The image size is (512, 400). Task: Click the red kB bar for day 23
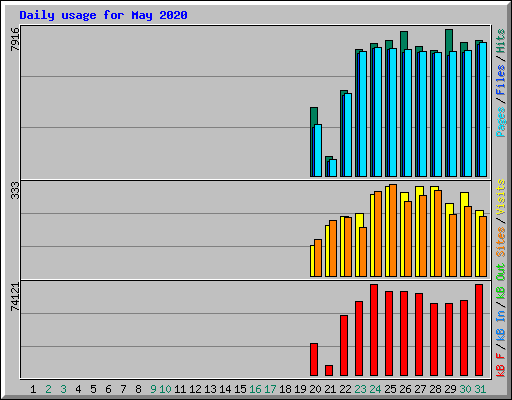point(359,339)
